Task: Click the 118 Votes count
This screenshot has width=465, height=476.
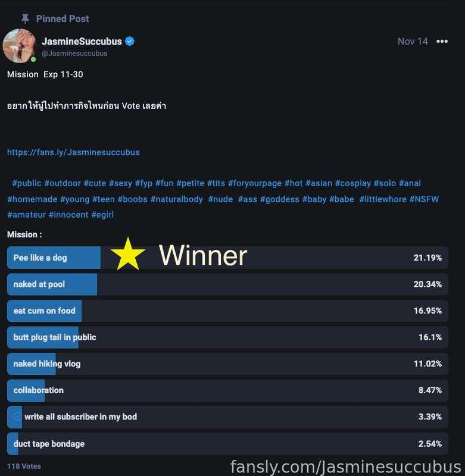Action: point(24,466)
